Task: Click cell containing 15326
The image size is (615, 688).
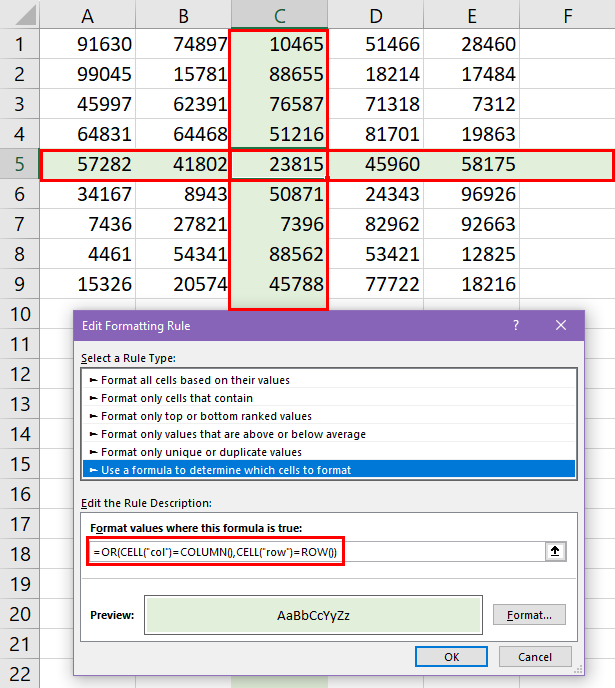Action: [x=88, y=284]
